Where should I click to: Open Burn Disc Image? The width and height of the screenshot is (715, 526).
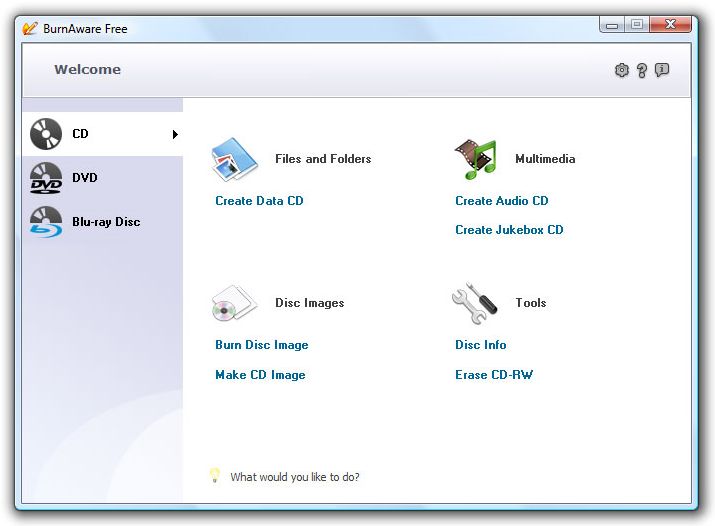click(262, 345)
